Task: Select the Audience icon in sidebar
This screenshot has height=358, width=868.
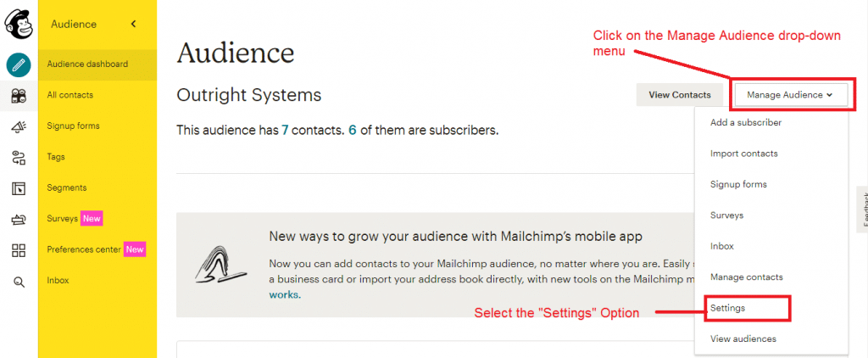Action: [x=19, y=95]
